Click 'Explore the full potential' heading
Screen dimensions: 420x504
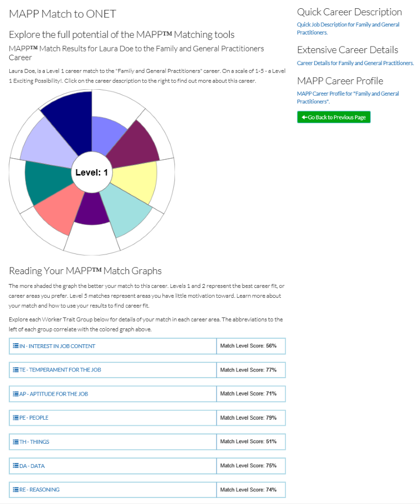122,34
